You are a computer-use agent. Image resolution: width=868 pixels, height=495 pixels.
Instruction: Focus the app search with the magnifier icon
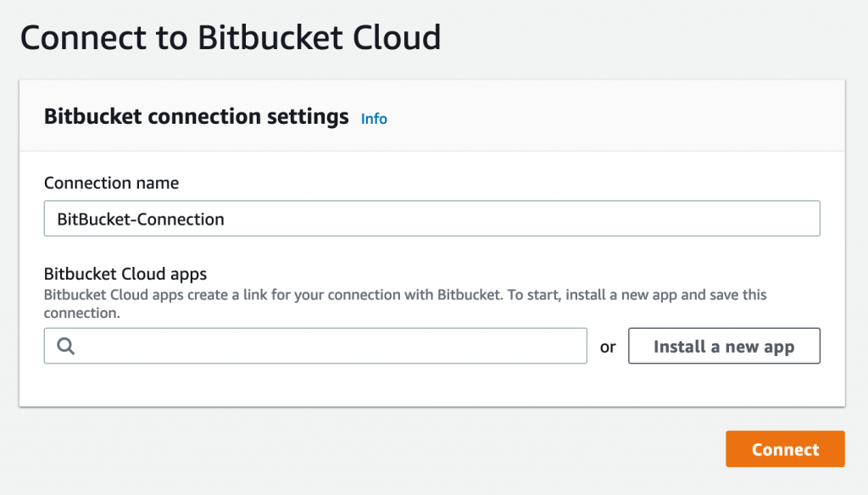[65, 346]
